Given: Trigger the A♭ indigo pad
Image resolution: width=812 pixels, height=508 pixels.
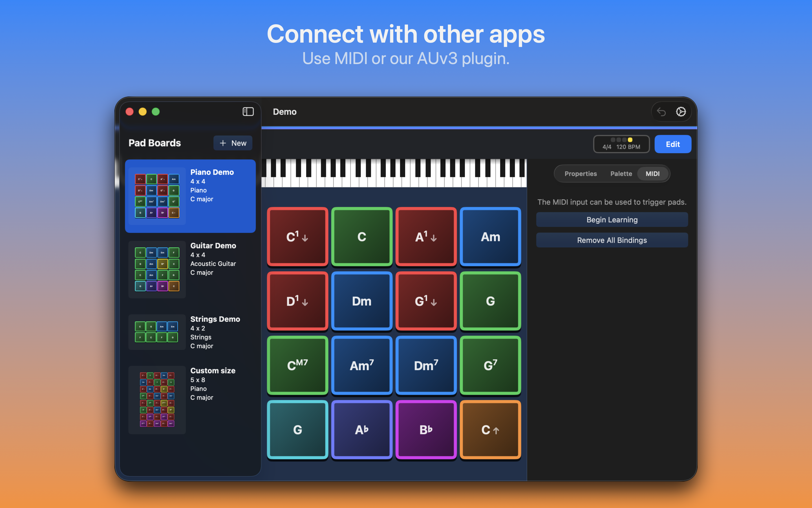Looking at the screenshot, I should [362, 430].
